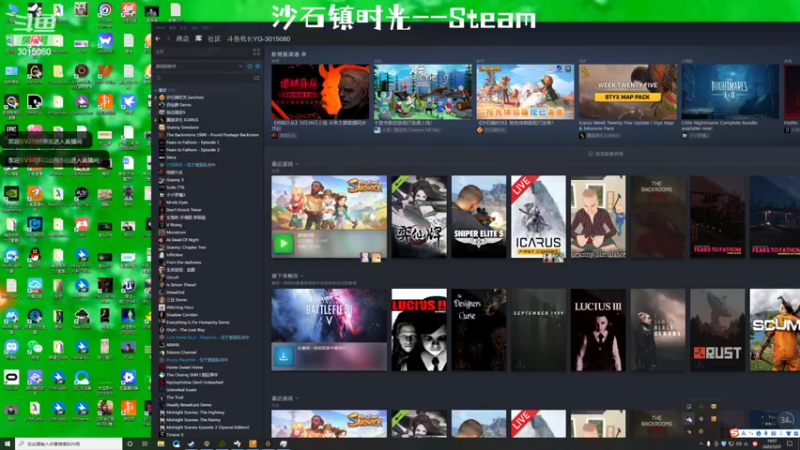The height and width of the screenshot is (450, 800).
Task: Open the 商店 store tab
Action: 182,39
